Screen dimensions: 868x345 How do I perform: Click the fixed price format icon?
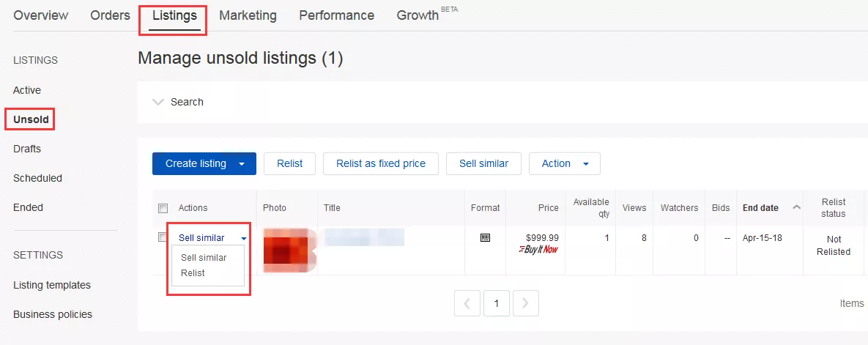[485, 238]
